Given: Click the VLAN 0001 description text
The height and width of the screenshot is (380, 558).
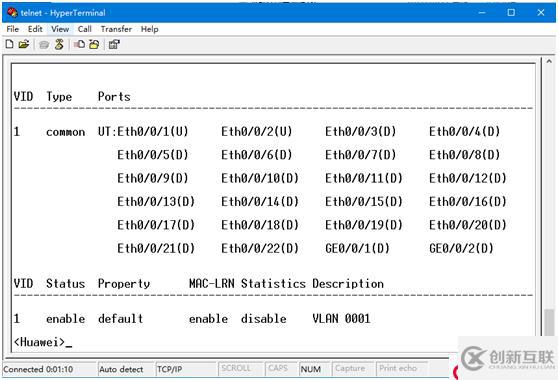Looking at the screenshot, I should (x=341, y=318).
